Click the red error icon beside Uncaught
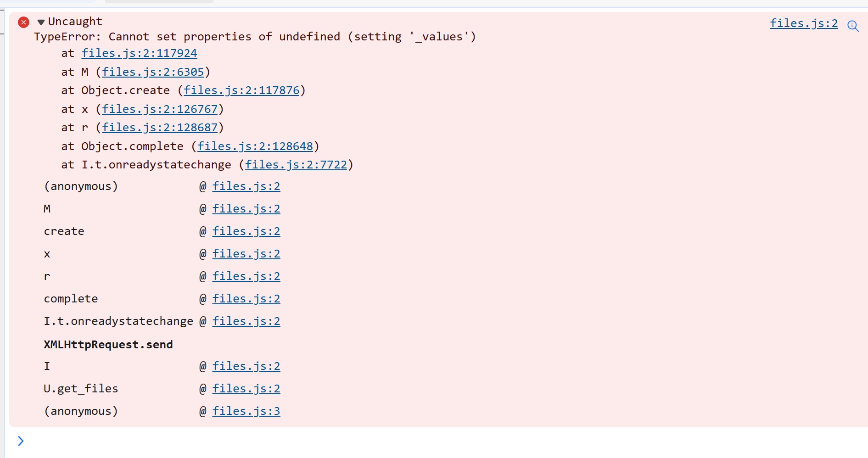The width and height of the screenshot is (868, 458). point(23,22)
